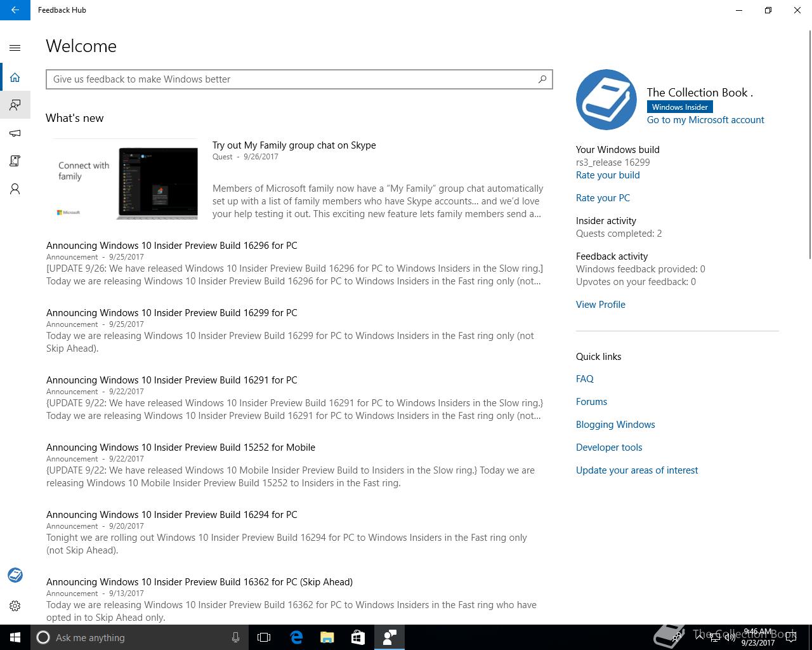The height and width of the screenshot is (650, 812).
Task: Open the Quests sidebar icon
Action: tap(15, 161)
